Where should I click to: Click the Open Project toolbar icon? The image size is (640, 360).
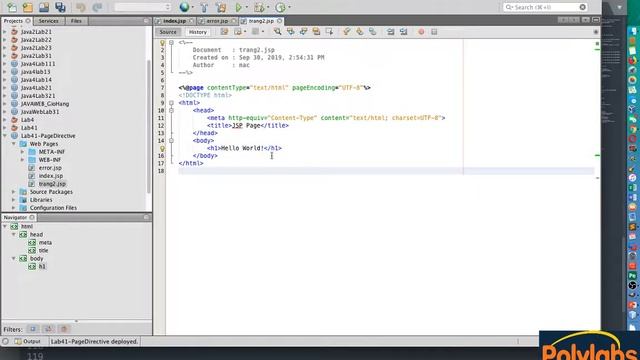(44, 7)
